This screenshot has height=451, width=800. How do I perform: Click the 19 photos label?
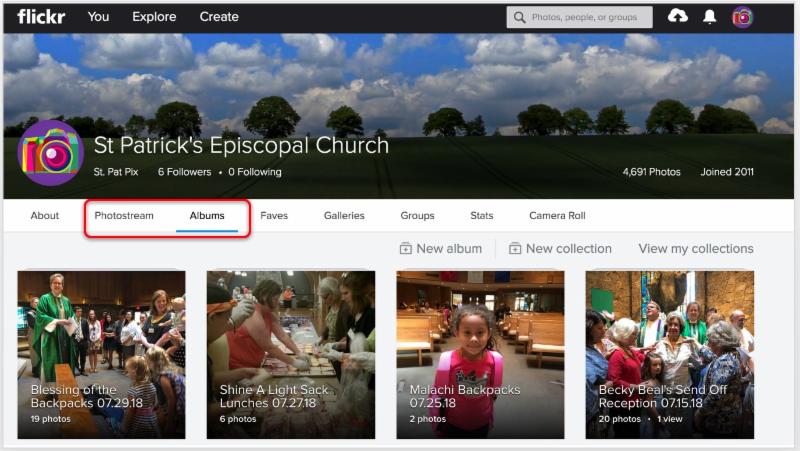click(51, 419)
